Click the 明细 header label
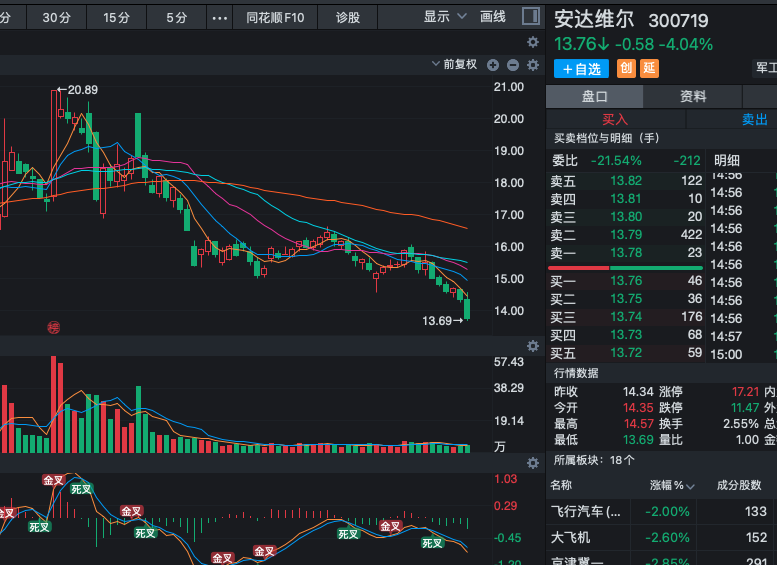Image resolution: width=777 pixels, height=565 pixels. point(726,161)
